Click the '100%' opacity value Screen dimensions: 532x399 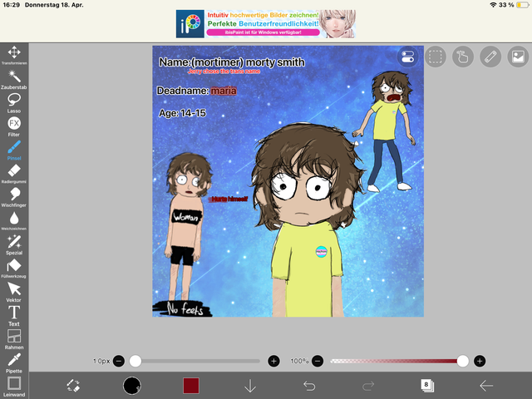point(299,361)
